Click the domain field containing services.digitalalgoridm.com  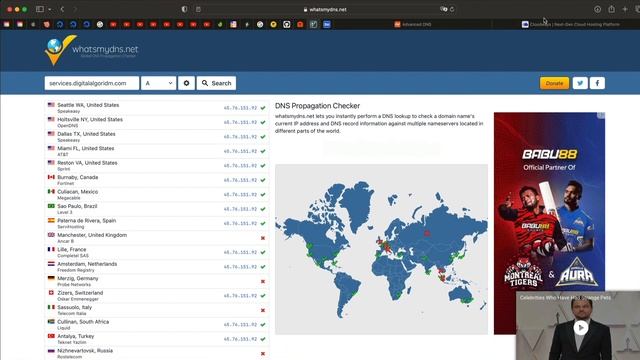(x=91, y=83)
